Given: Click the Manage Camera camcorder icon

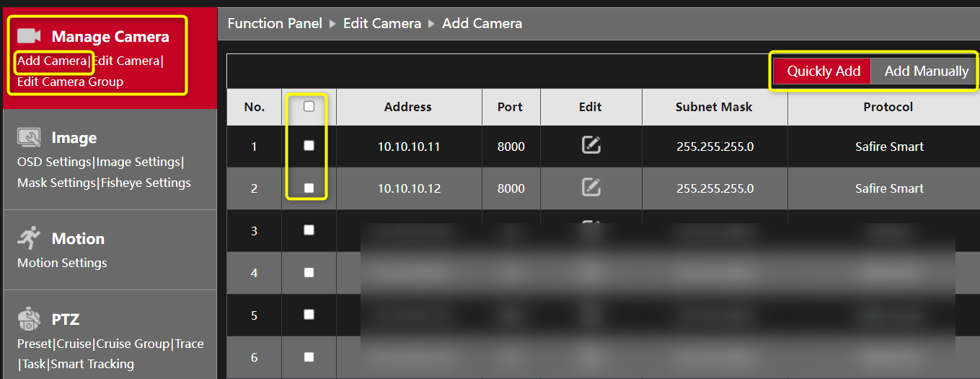Looking at the screenshot, I should point(30,36).
